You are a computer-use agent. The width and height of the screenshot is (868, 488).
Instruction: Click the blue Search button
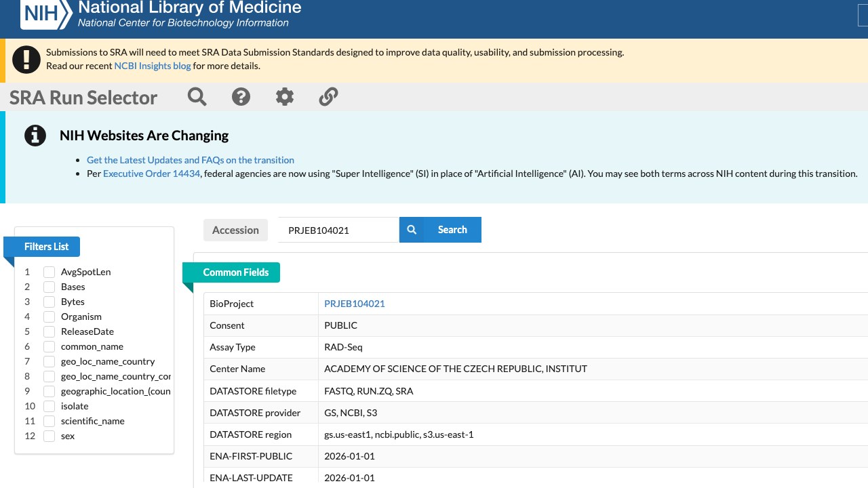440,230
